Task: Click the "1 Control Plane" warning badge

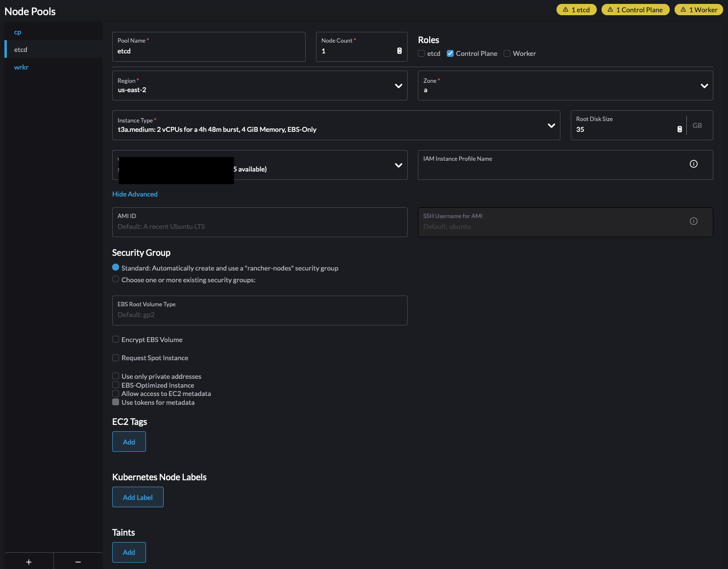Action: pos(635,9)
